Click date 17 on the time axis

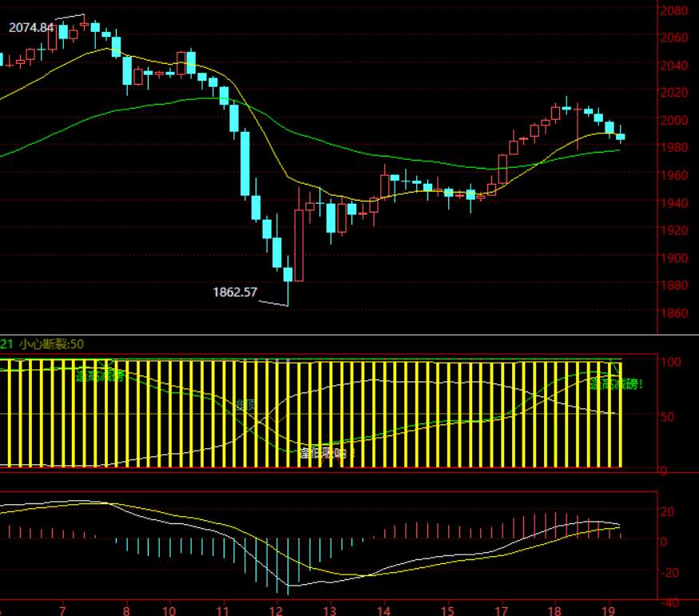(501, 610)
